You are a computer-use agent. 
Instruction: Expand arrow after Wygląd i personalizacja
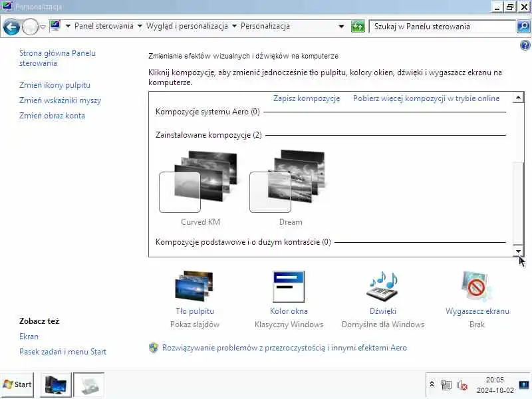point(234,26)
